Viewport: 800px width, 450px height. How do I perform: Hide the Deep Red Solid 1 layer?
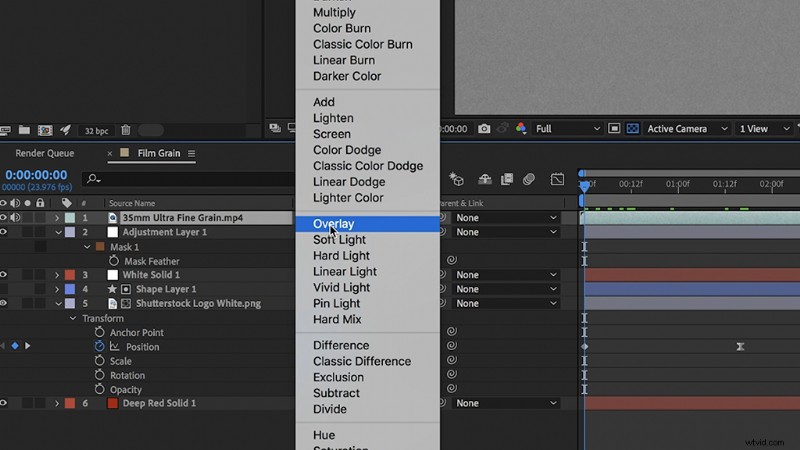[4, 403]
